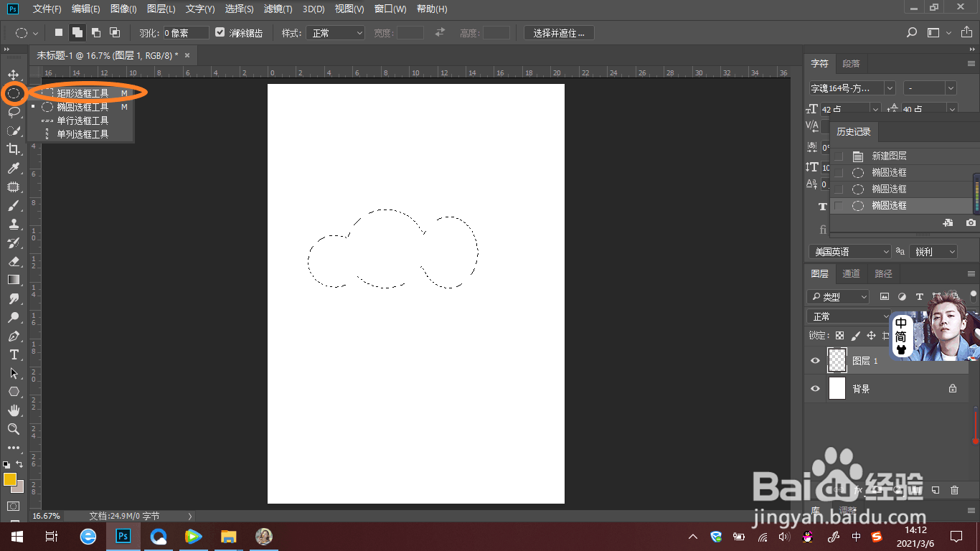This screenshot has width=980, height=551.
Task: Select the Path Selection arrow tool
Action: (13, 373)
